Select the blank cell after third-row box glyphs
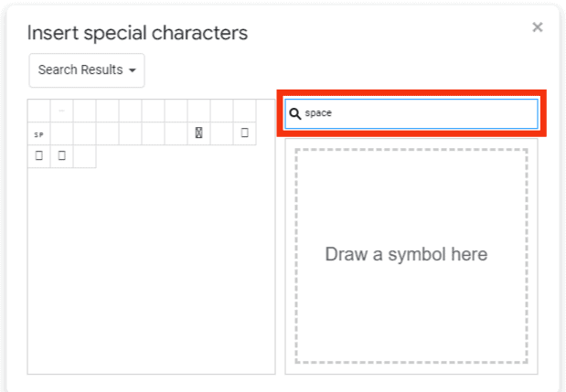This screenshot has width=566, height=392. click(x=84, y=156)
